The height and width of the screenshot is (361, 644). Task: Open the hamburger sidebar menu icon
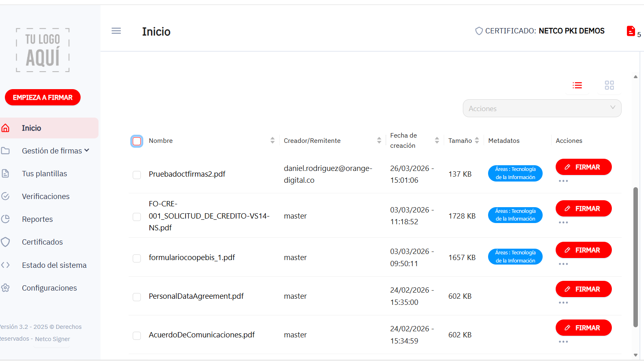pos(116,31)
